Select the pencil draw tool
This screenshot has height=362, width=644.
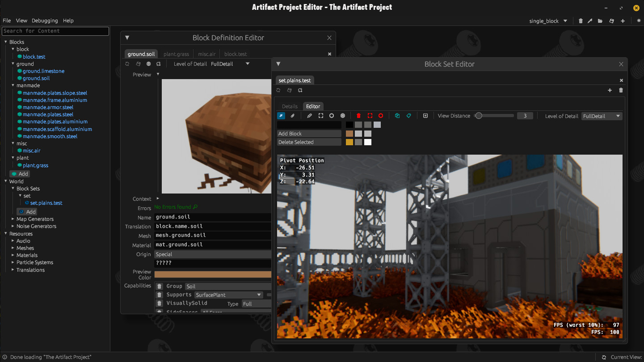(309, 116)
